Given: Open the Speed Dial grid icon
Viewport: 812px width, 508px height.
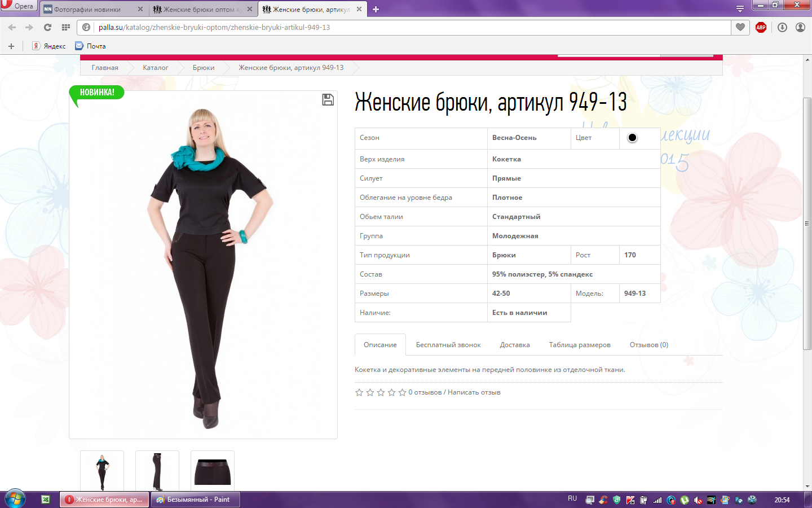Looking at the screenshot, I should [x=66, y=27].
